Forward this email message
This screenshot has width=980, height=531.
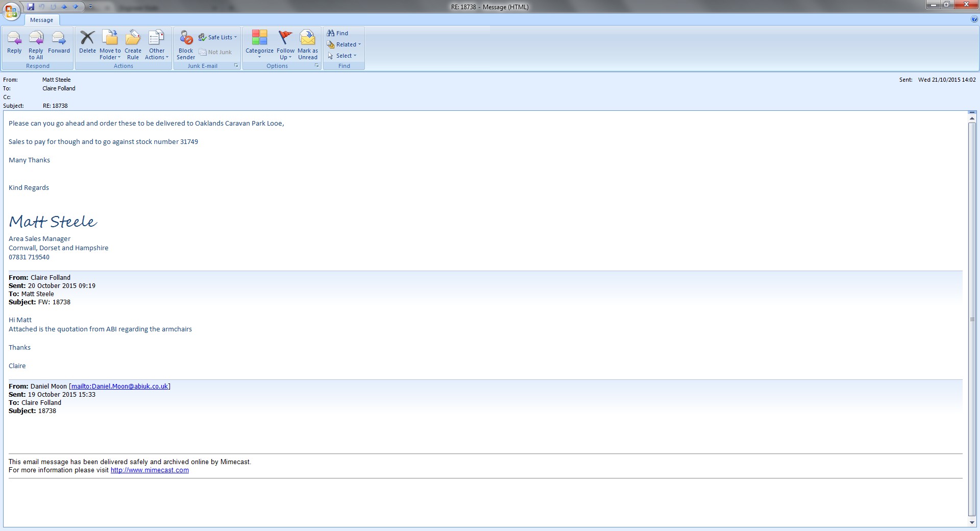click(x=59, y=39)
